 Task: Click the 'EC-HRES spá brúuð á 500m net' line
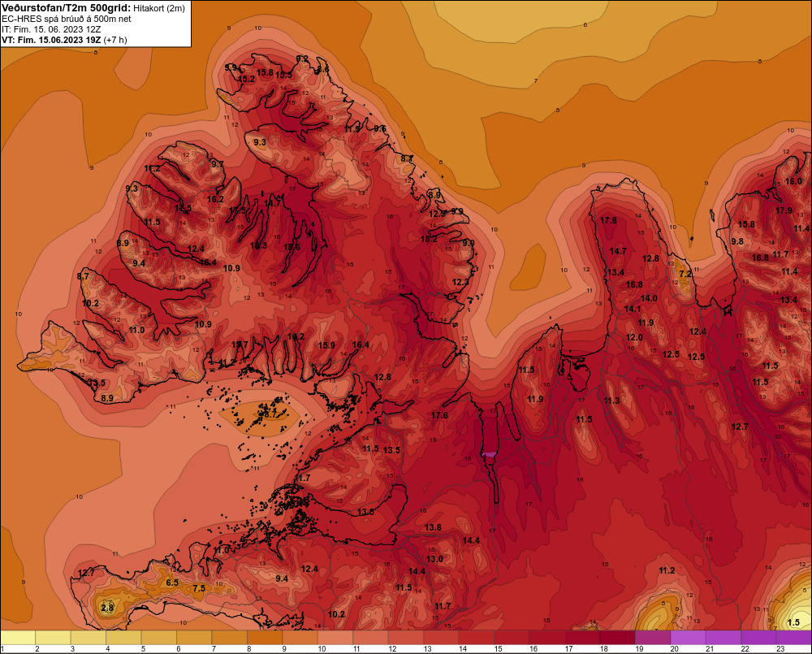[x=67, y=19]
